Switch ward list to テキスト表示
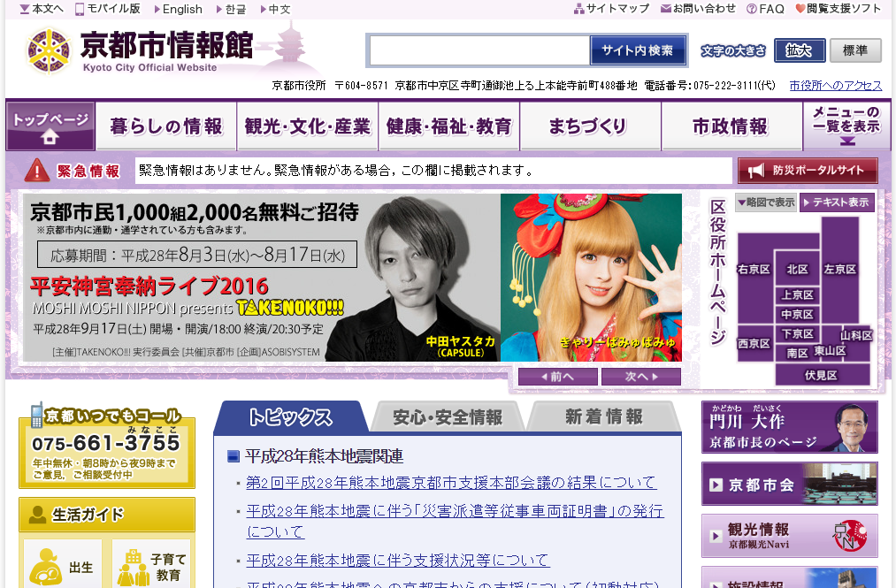 click(837, 202)
